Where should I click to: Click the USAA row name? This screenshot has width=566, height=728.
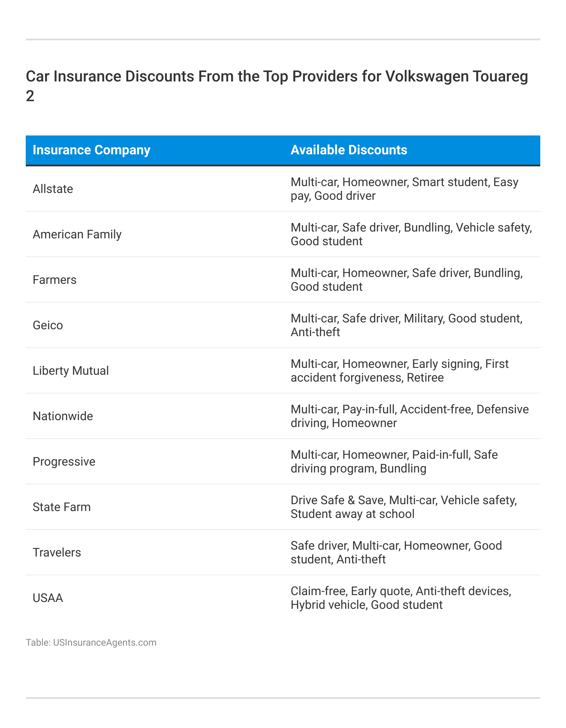(x=48, y=598)
